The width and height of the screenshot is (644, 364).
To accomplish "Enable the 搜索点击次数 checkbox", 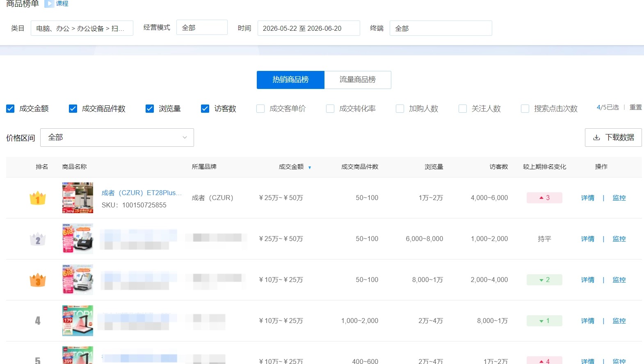I will tap(525, 109).
